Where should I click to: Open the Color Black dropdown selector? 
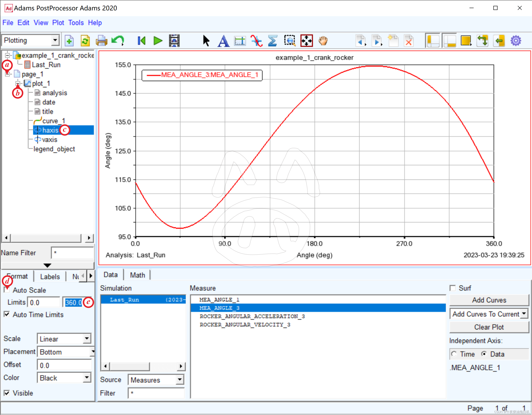87,378
